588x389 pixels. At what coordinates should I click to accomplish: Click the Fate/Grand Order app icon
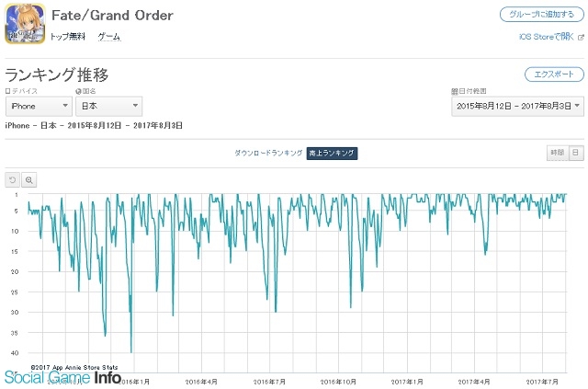(x=25, y=23)
